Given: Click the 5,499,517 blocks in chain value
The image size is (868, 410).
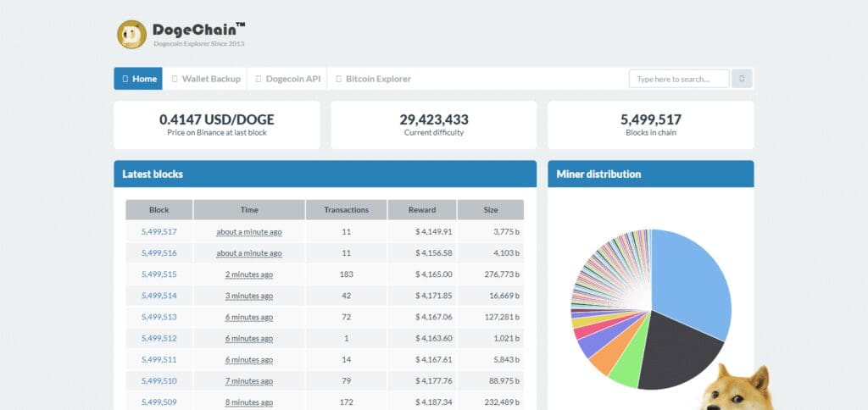Looking at the screenshot, I should [x=651, y=119].
